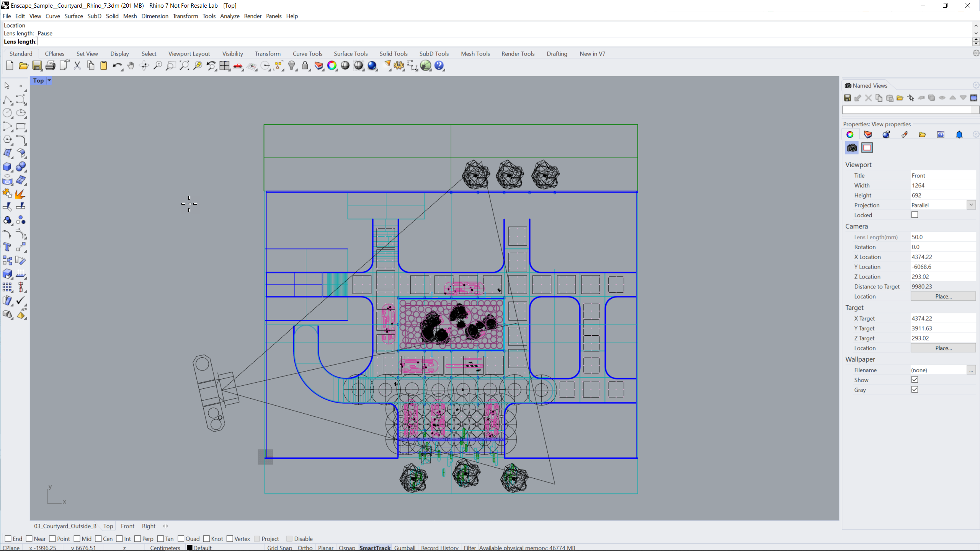The width and height of the screenshot is (980, 551).
Task: Uncheck the wallpaper Gray checkbox
Action: tap(915, 390)
